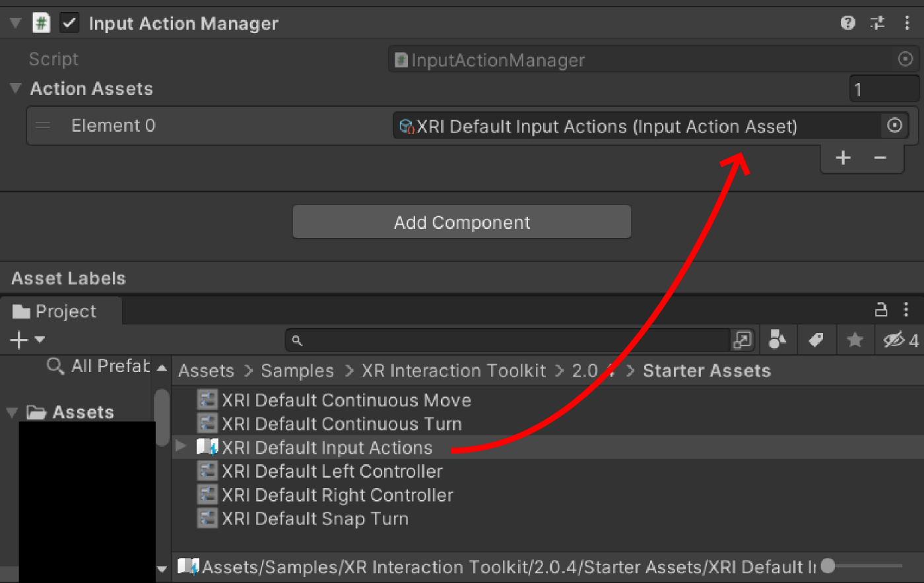Click the Add Component button

(462, 222)
